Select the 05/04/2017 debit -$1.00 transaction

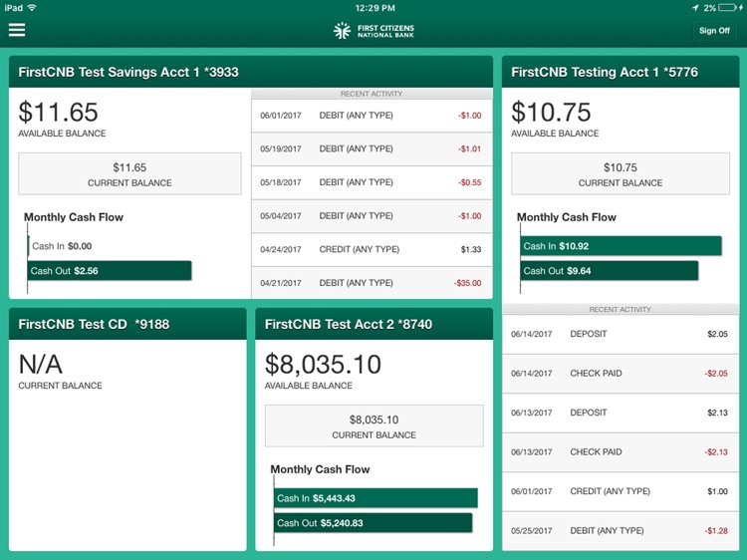(x=372, y=216)
